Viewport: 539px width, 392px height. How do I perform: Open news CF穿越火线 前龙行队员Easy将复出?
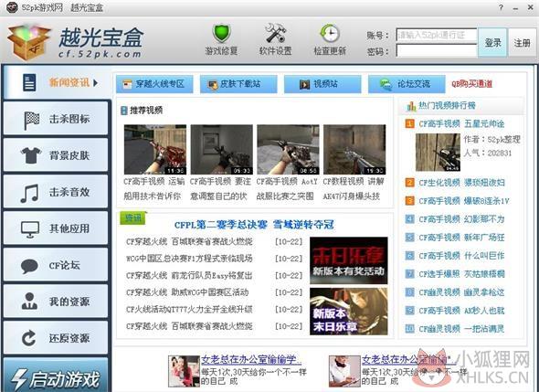[189, 275]
